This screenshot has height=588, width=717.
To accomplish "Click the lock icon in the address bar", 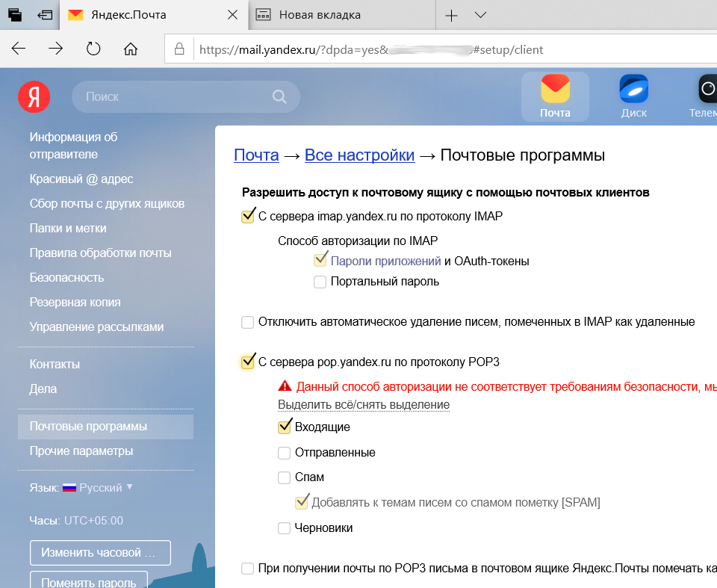I will (179, 49).
